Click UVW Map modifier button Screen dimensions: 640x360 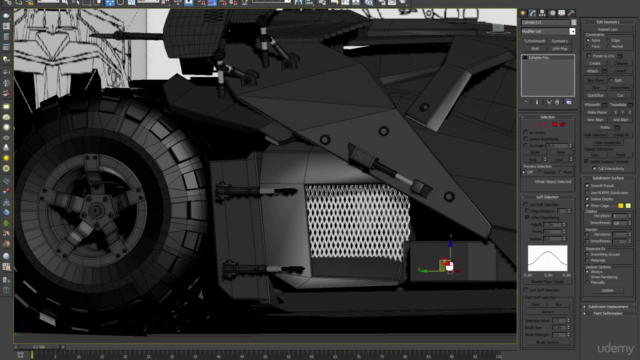[x=560, y=49]
